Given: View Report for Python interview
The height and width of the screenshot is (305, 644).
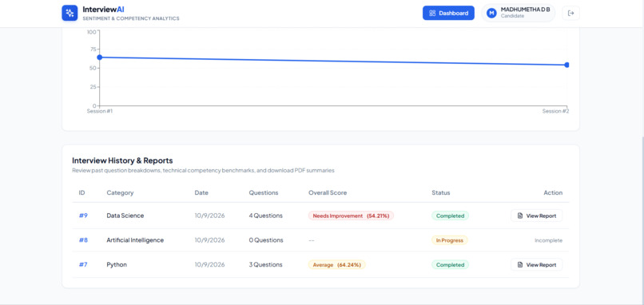Looking at the screenshot, I should [536, 265].
